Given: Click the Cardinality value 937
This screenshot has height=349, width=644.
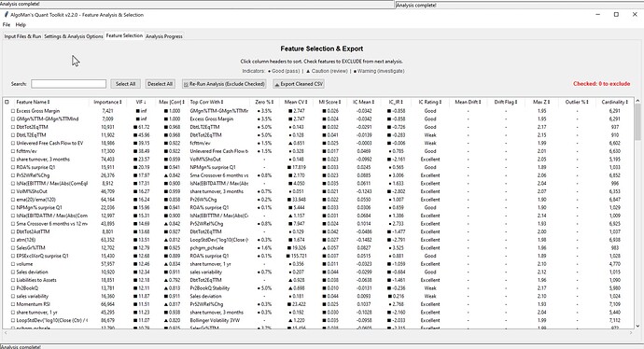Looking at the screenshot, I should (x=614, y=127).
